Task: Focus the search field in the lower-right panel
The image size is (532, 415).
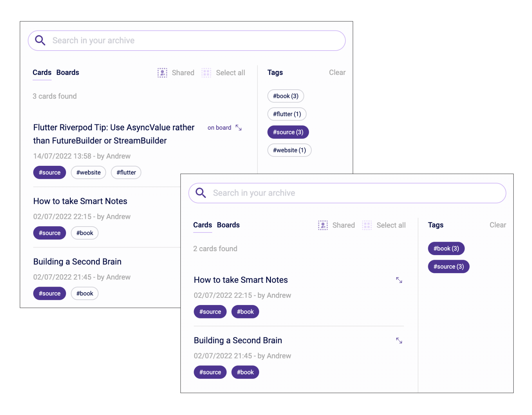Action: tap(355, 193)
